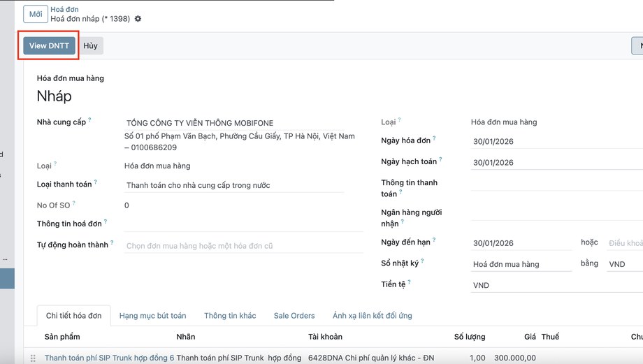Open Tự động hoàn thành selection field

pyautogui.click(x=244, y=246)
